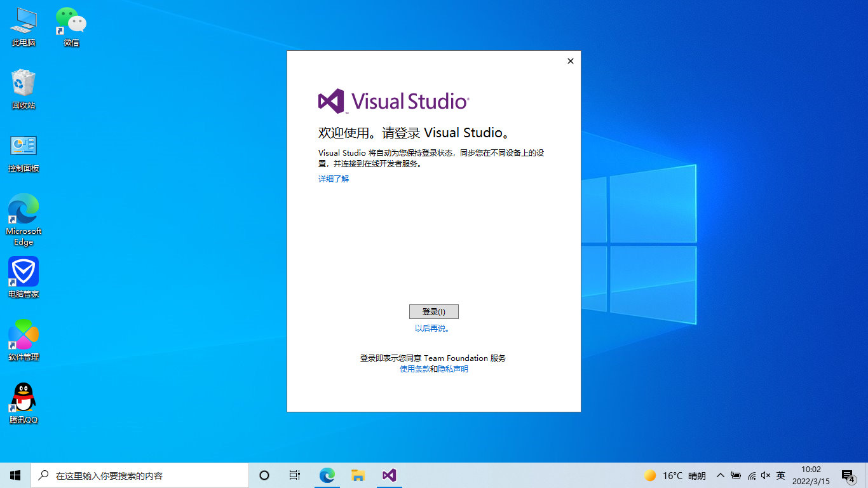Screen dimensions: 868x488
Task: Click the battery icon in system tray
Action: click(736, 475)
